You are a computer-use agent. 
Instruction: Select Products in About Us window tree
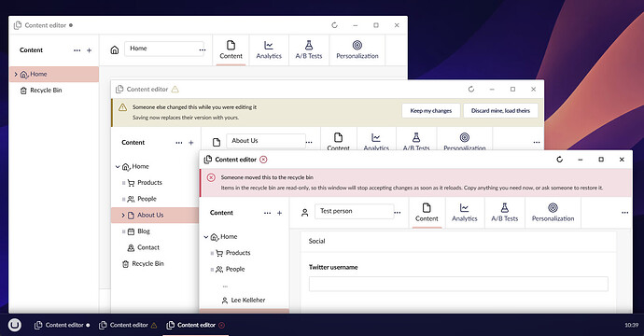click(x=149, y=183)
